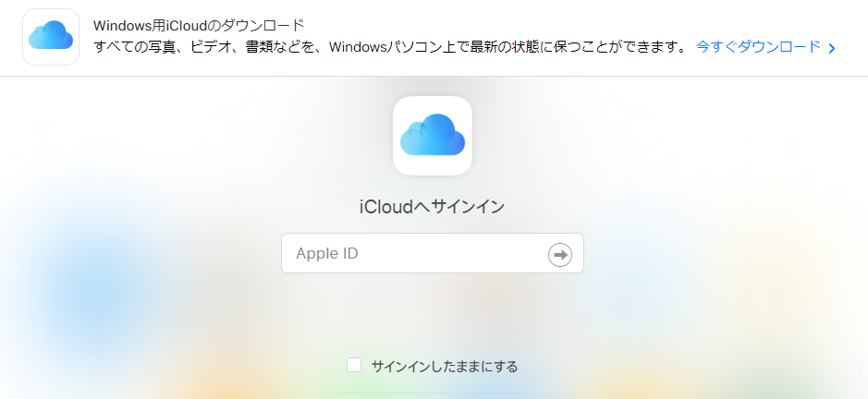The image size is (868, 399).
Task: Click the サインインしたままにする label text
Action: (x=445, y=367)
